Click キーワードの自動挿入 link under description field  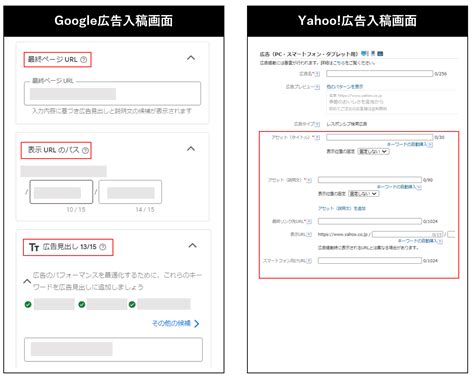pos(397,187)
